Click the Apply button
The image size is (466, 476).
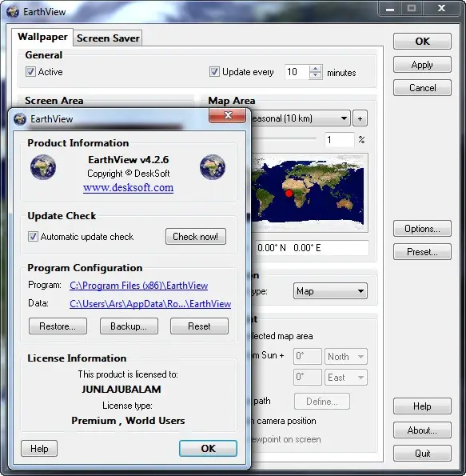tap(422, 65)
